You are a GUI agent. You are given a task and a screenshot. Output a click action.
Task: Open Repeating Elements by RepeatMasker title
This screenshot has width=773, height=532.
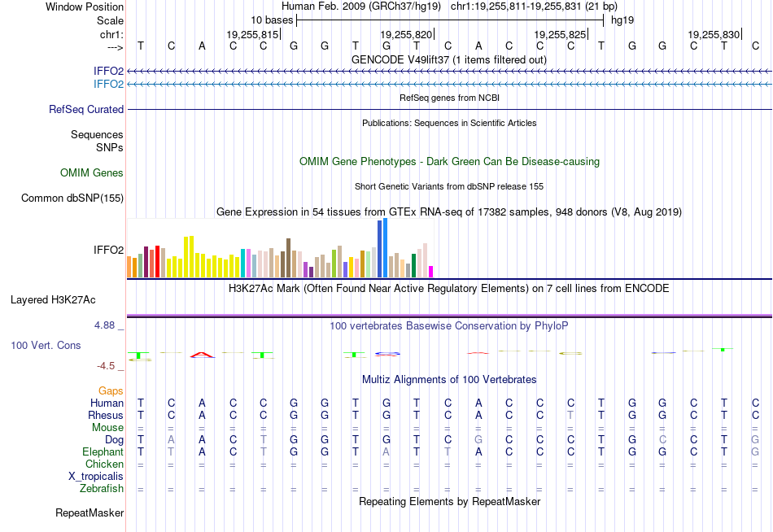tap(449, 501)
